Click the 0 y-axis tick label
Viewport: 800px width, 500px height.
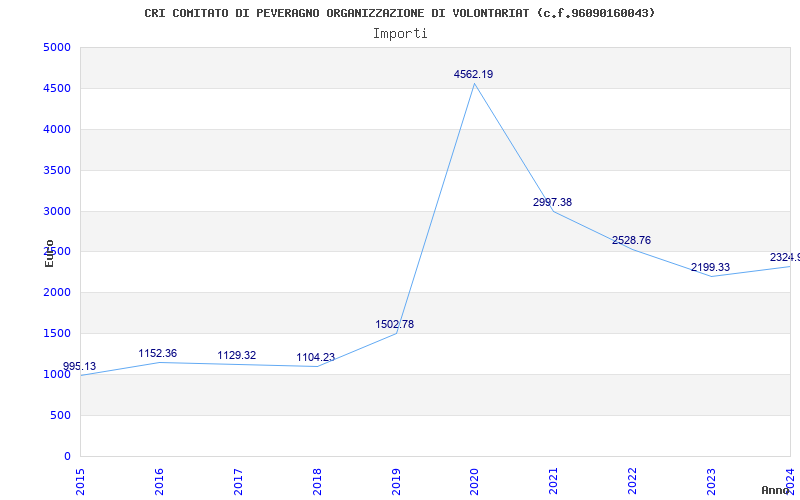click(67, 456)
